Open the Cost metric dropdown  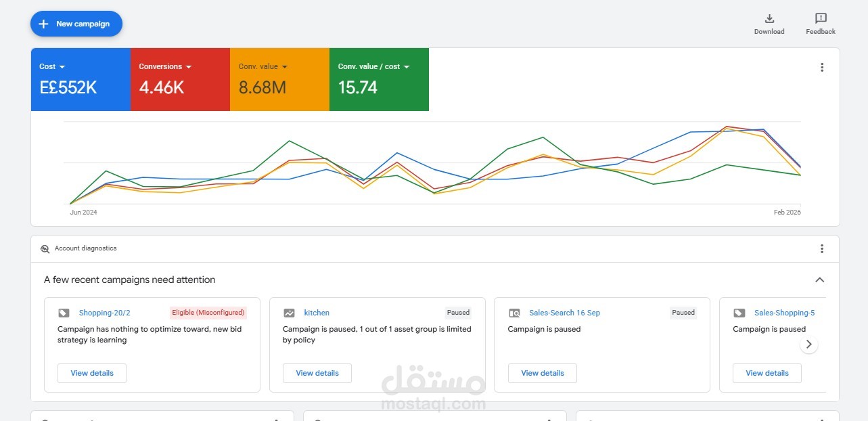pyautogui.click(x=52, y=66)
